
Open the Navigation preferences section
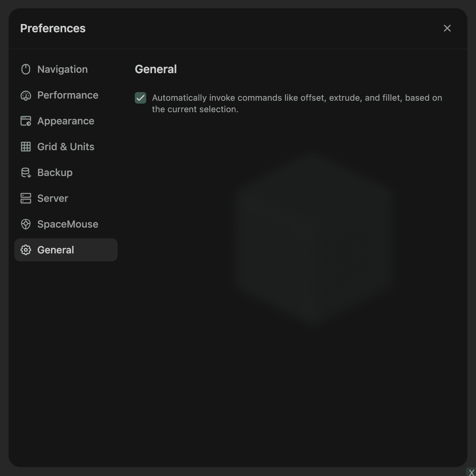click(x=62, y=69)
